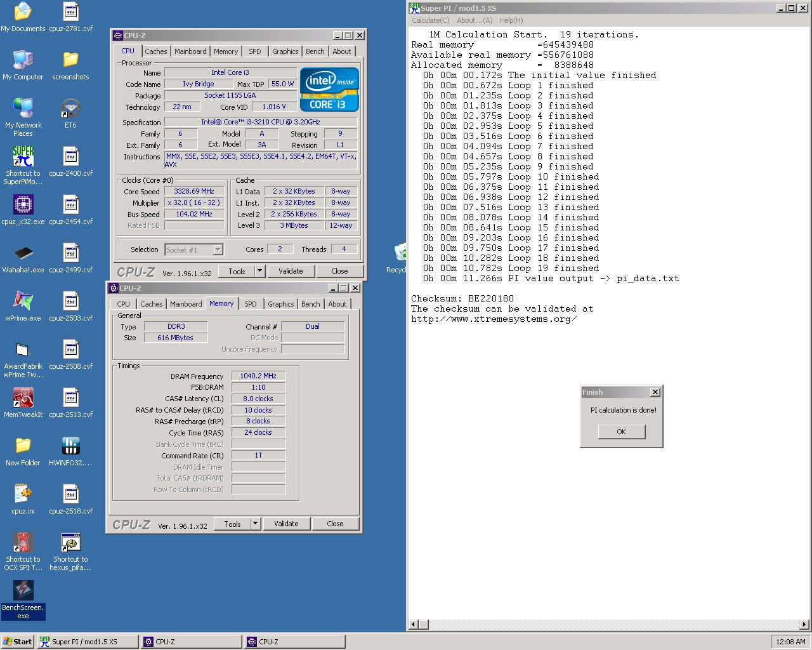Screen dimensions: 812x650
Task: Open My Documents desktop icon
Action: (23, 17)
